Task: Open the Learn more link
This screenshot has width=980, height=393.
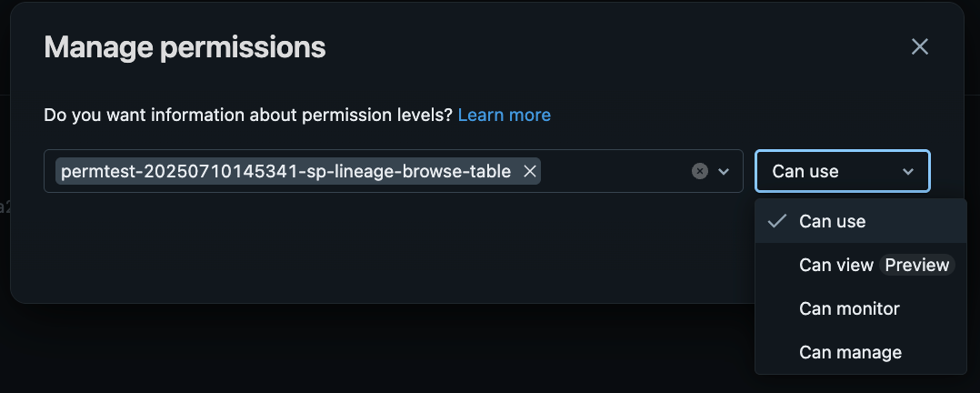Action: [504, 116]
